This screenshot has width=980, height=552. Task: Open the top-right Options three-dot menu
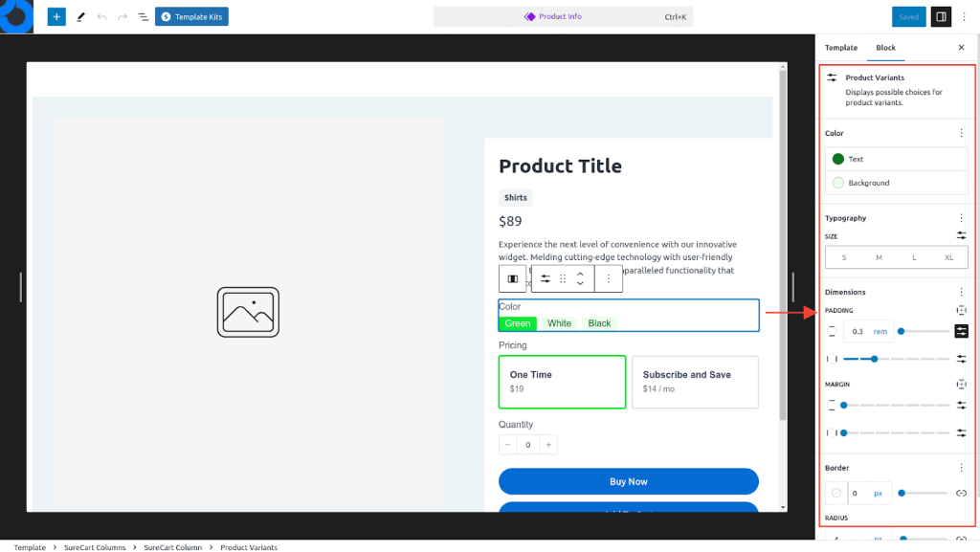[x=966, y=16]
